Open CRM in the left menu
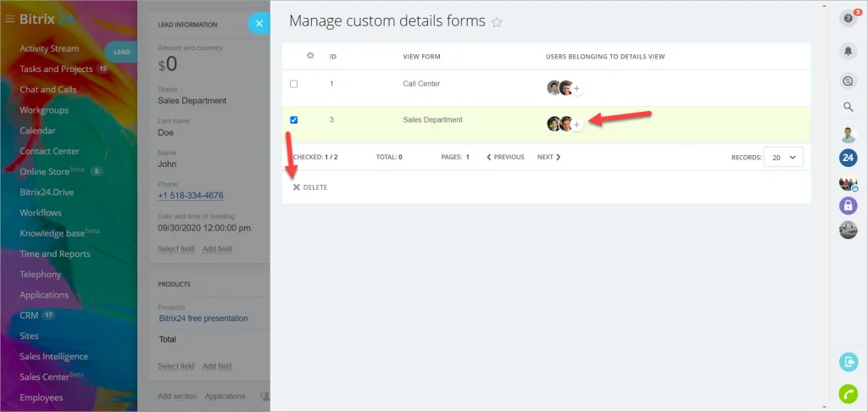The height and width of the screenshot is (412, 868). [x=29, y=315]
